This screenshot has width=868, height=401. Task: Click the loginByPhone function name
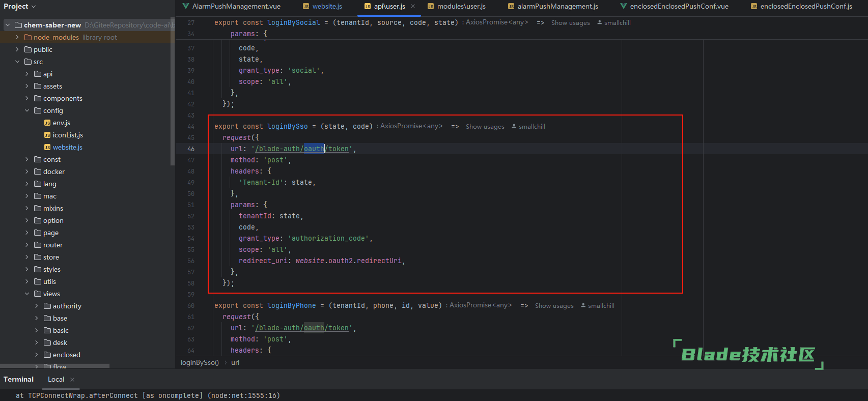point(292,306)
